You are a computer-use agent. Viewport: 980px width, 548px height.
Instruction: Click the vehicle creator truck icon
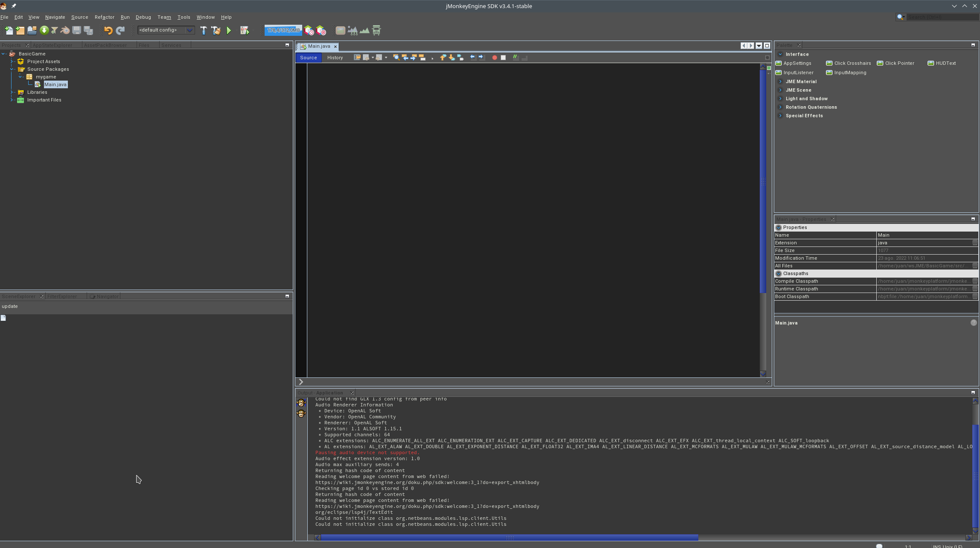pyautogui.click(x=376, y=30)
